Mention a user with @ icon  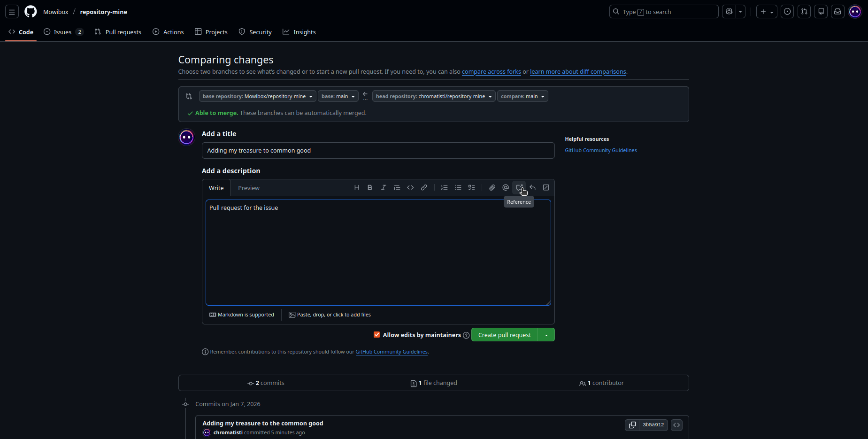[x=506, y=188]
